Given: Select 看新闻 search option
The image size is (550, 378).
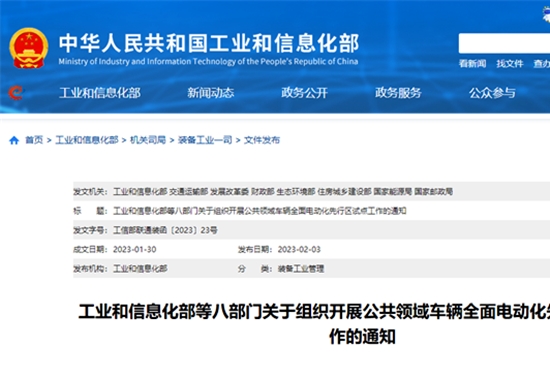Looking at the screenshot, I should (472, 63).
